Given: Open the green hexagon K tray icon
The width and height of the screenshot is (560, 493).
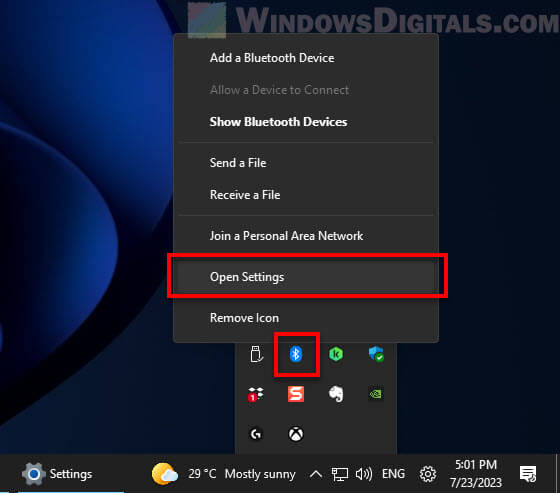Looking at the screenshot, I should 336,354.
